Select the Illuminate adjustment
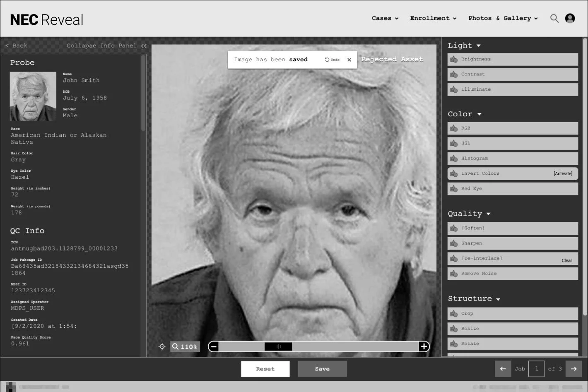 click(x=513, y=89)
